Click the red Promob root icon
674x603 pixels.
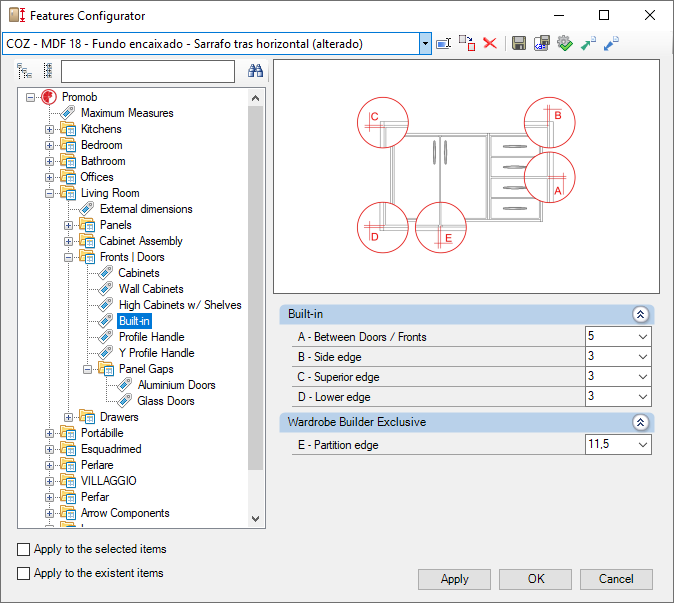(x=49, y=97)
